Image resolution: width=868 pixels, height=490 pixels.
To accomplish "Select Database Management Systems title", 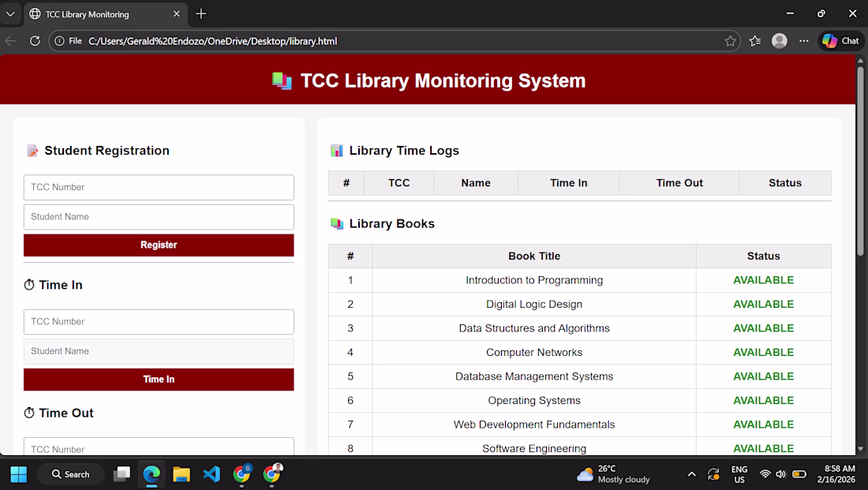I will point(534,376).
